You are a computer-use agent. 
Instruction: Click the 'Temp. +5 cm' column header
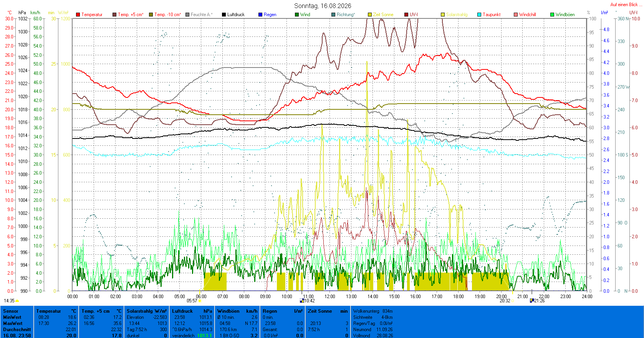[96, 311]
